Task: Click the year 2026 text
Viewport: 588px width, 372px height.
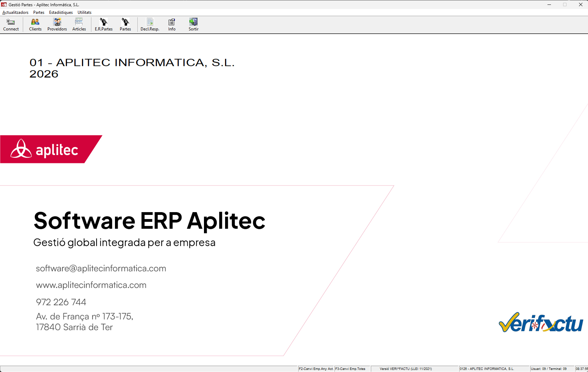Action: [x=44, y=74]
